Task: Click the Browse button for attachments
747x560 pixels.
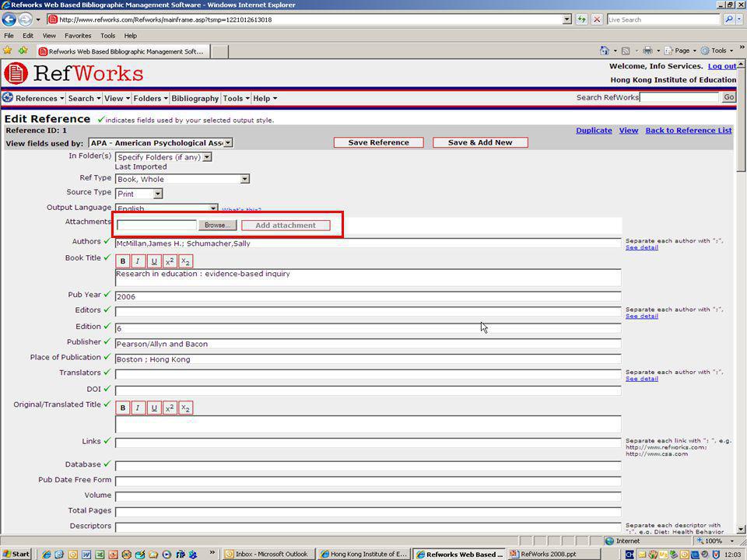Action: point(217,226)
